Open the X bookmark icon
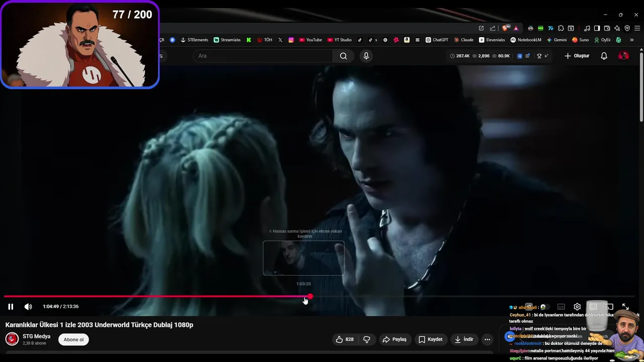644x362 pixels. 280,40
